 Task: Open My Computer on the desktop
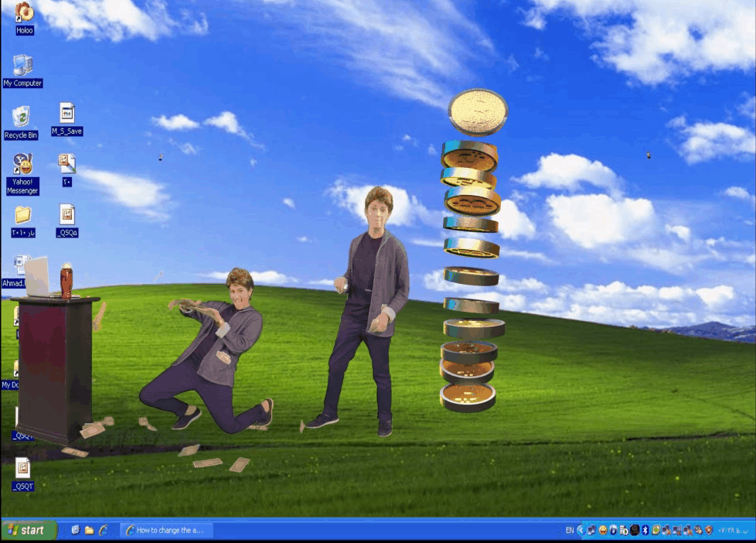pyautogui.click(x=22, y=66)
